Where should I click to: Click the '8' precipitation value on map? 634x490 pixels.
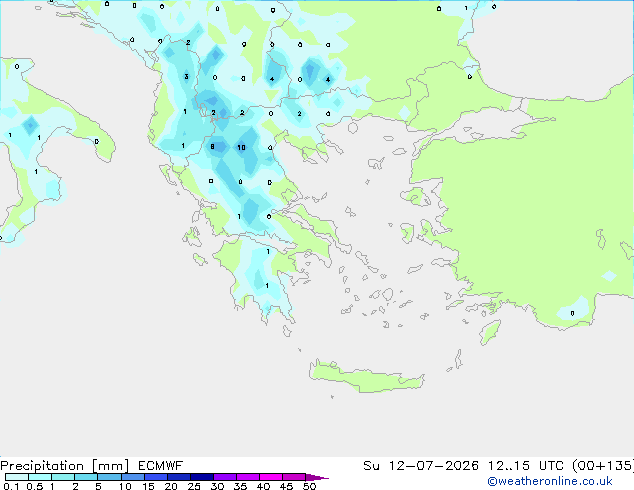212,147
